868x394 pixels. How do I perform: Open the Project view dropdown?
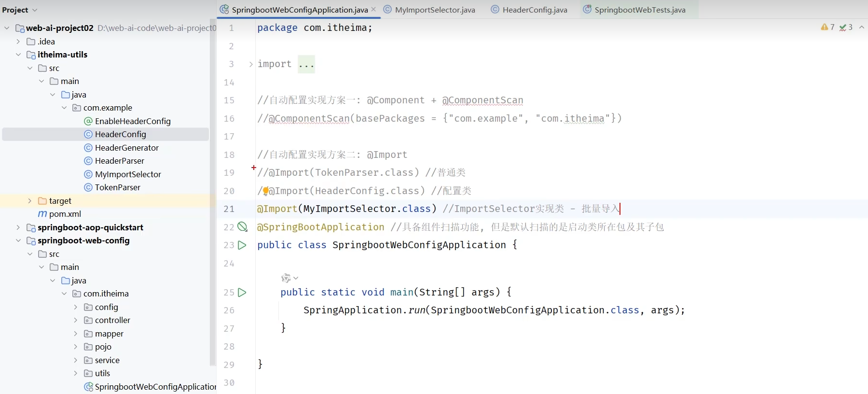[34, 10]
